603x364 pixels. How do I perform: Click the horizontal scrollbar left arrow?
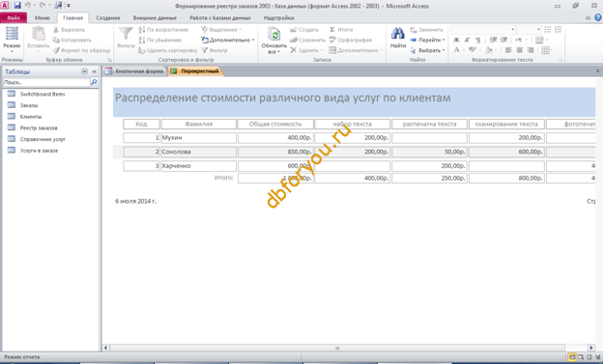105,348
